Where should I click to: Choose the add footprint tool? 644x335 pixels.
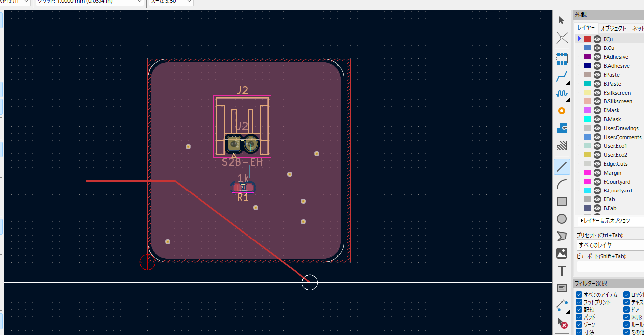[x=562, y=59]
